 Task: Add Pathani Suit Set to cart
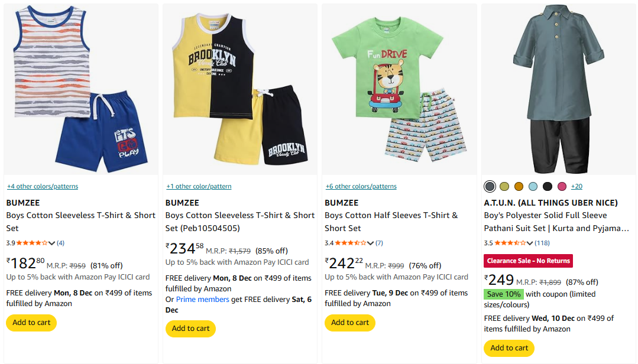click(x=509, y=348)
